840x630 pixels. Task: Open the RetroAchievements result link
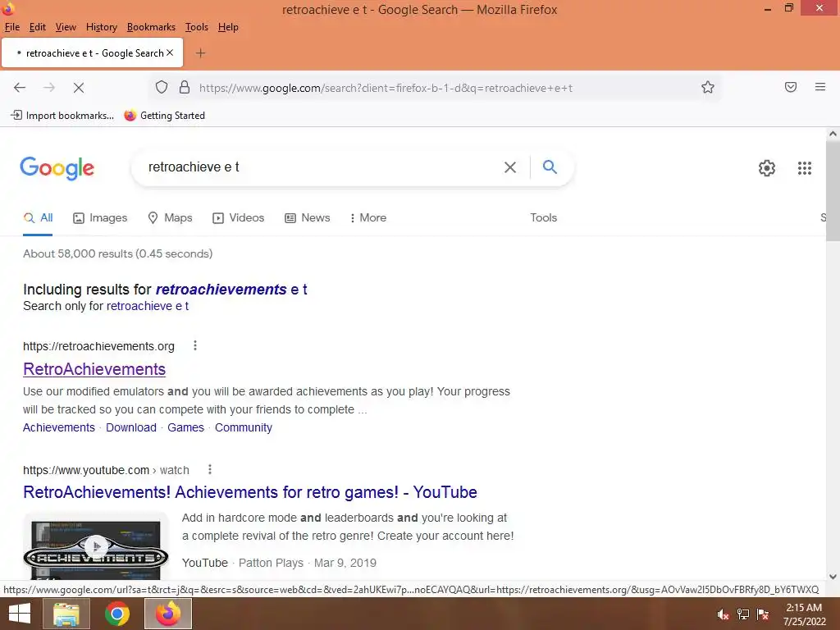coord(94,369)
